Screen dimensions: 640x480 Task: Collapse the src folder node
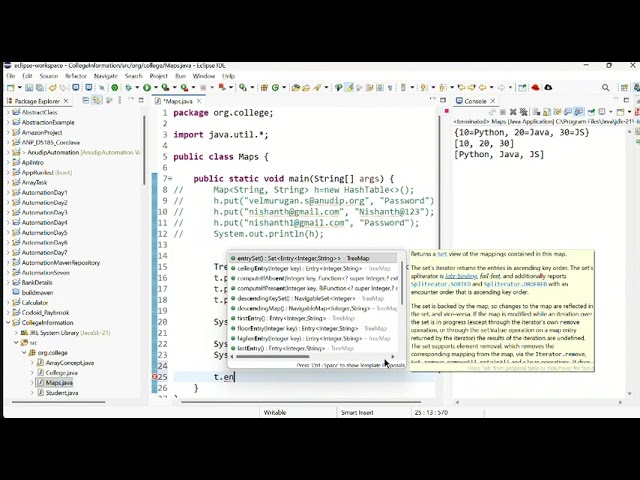[16, 342]
